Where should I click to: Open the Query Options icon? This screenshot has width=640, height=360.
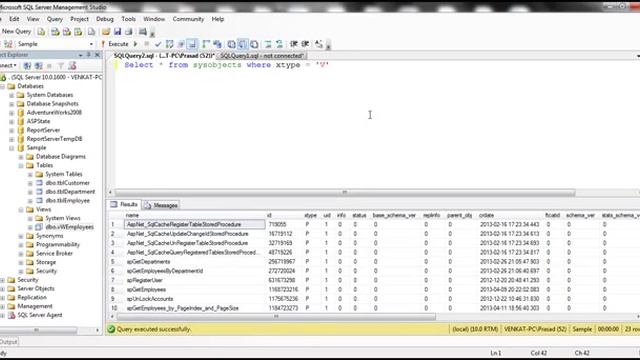(x=181, y=44)
